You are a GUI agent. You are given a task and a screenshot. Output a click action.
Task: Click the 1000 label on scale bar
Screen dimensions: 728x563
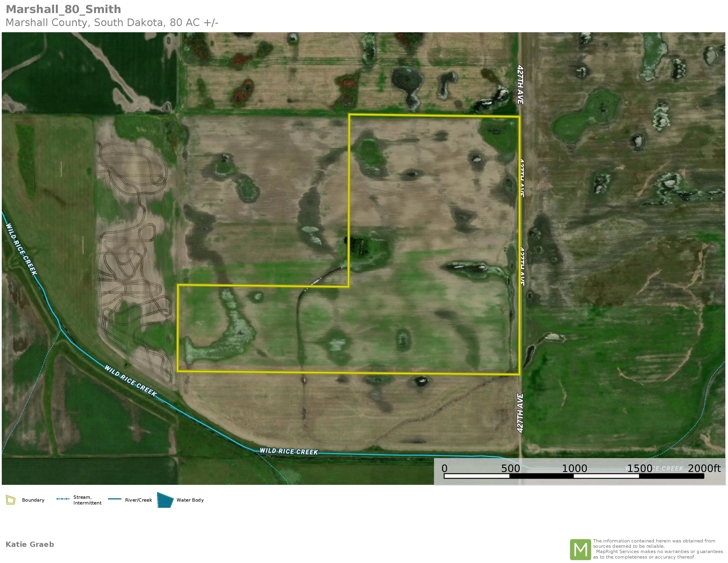[x=574, y=469]
